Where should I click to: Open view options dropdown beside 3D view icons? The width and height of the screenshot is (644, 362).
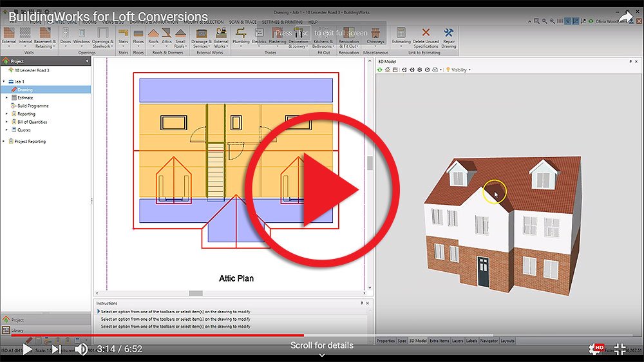[440, 70]
